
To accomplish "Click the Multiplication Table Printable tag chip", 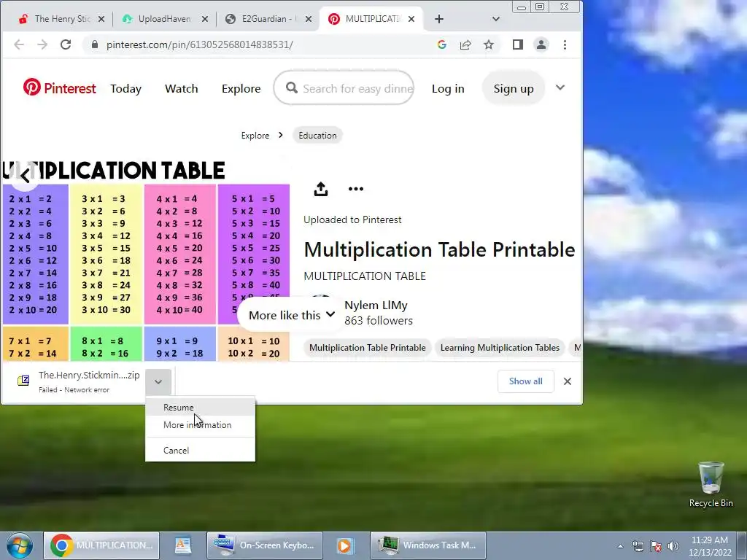I will [x=368, y=348].
